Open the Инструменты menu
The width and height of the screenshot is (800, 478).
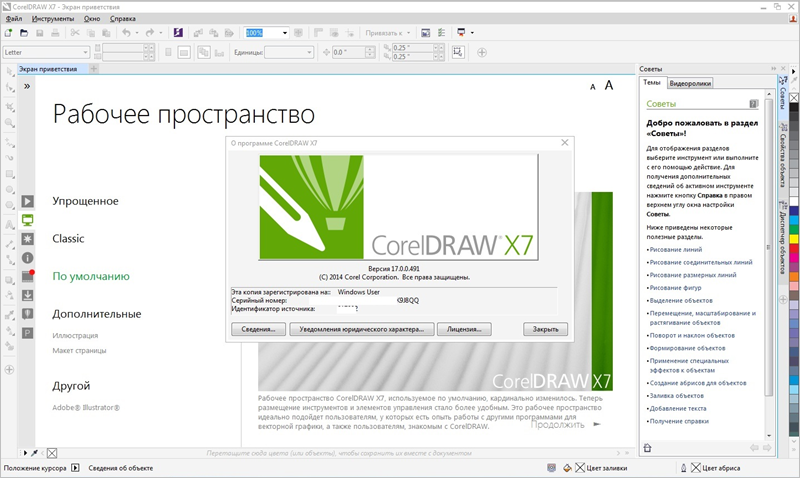click(x=53, y=19)
